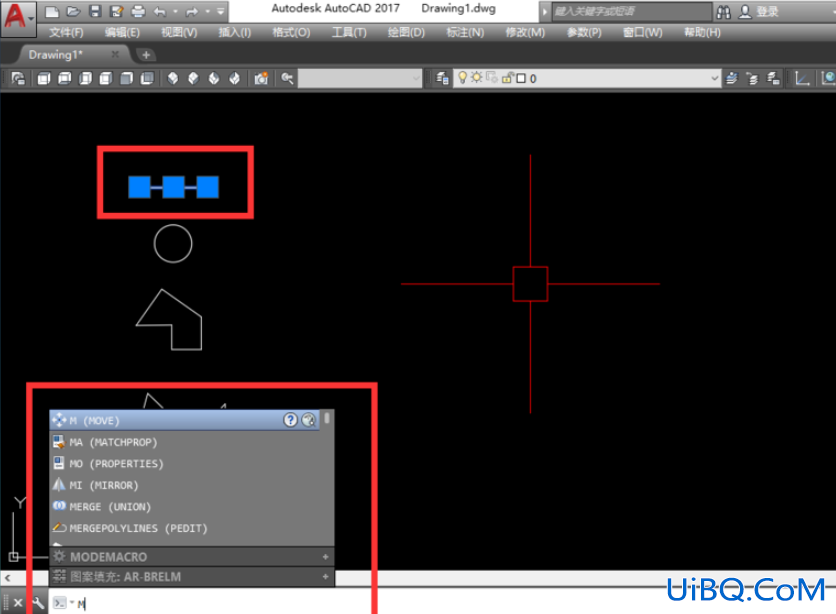
Task: Select the fourth view cube icon in toolbar
Action: click(106, 78)
